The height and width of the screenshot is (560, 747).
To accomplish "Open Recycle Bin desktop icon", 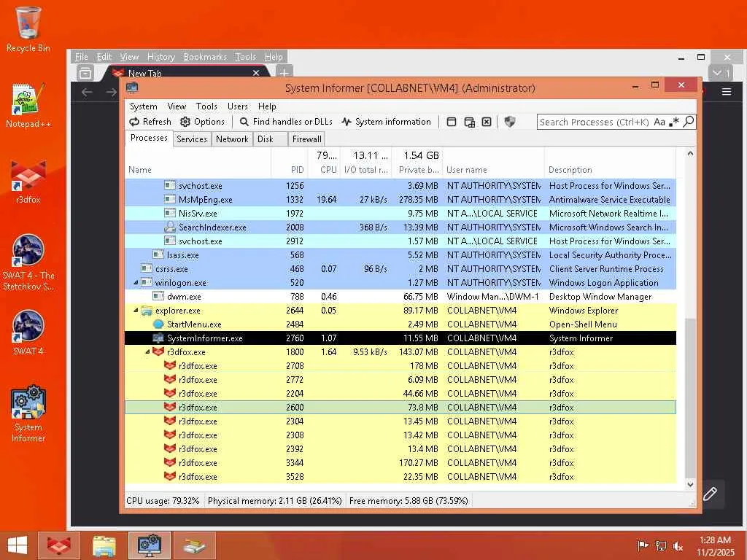I will coord(28,29).
